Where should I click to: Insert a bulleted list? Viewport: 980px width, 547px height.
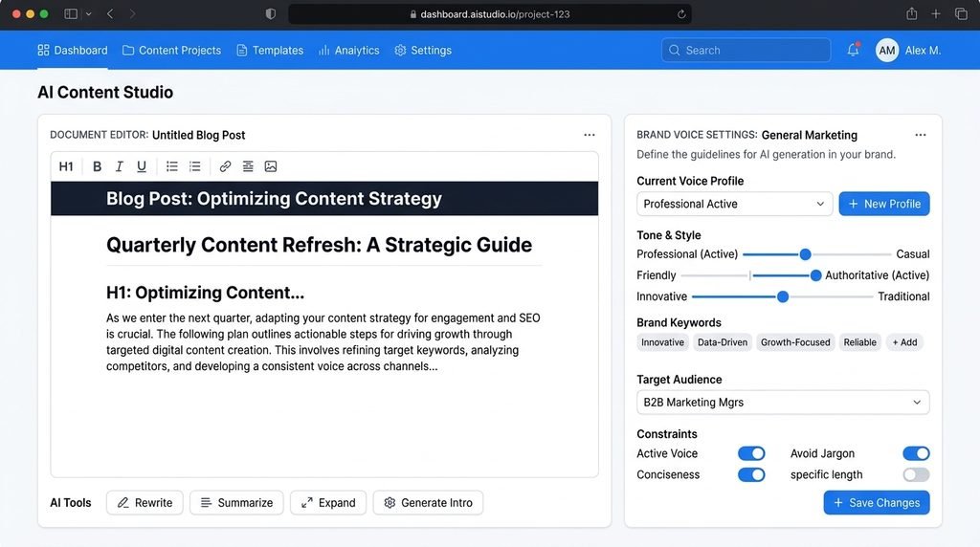click(172, 166)
